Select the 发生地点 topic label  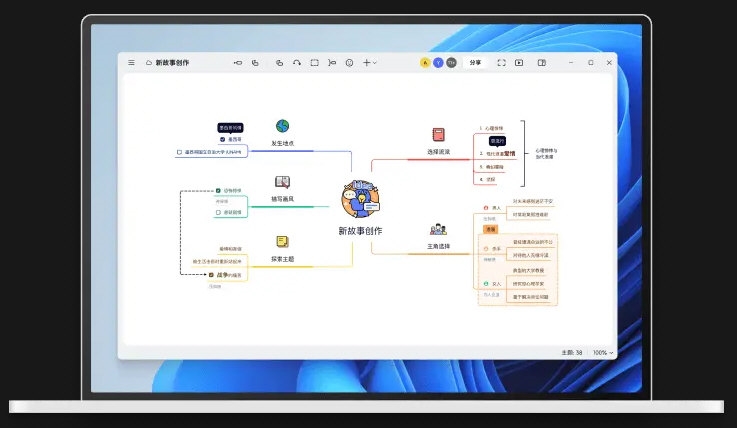coord(282,143)
